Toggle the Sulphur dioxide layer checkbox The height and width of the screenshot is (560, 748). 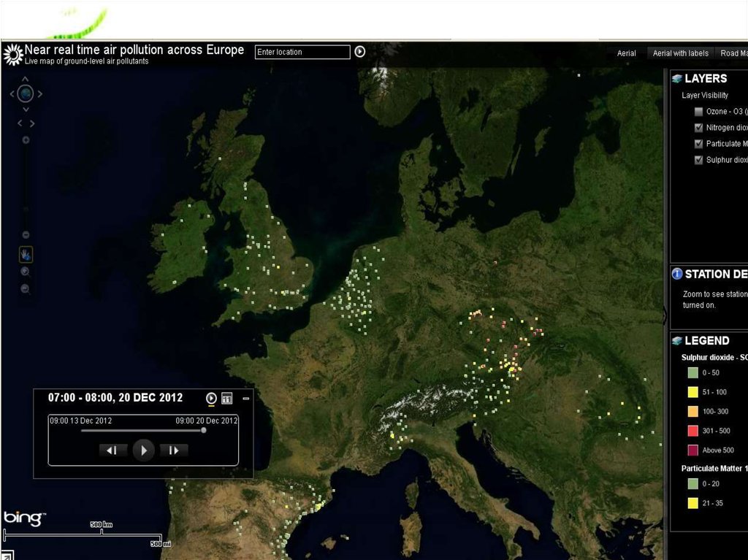click(x=698, y=160)
